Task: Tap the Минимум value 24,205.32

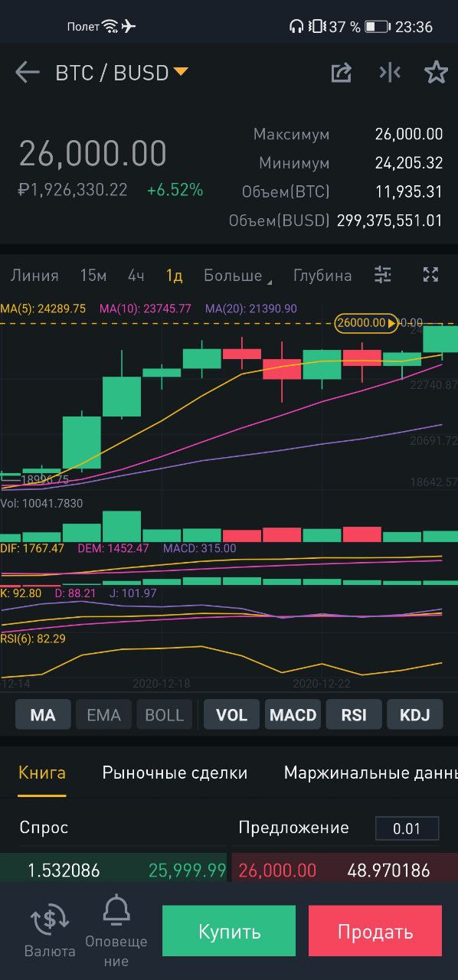Action: pyautogui.click(x=409, y=163)
